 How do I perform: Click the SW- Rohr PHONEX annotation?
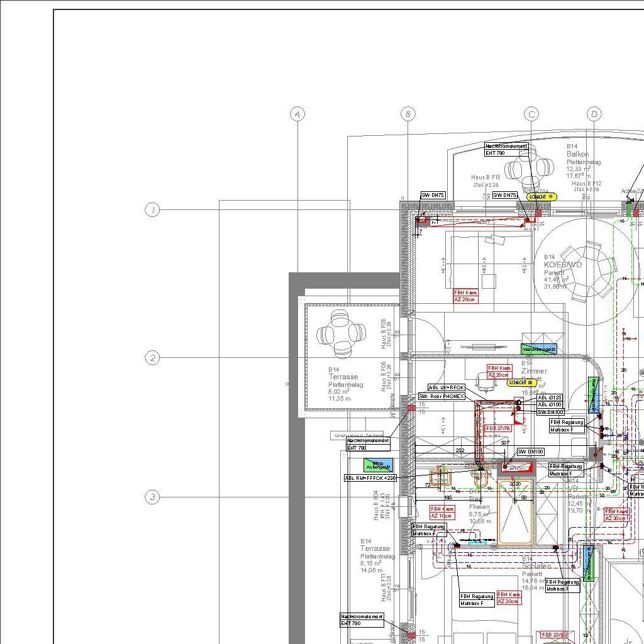pos(441,396)
